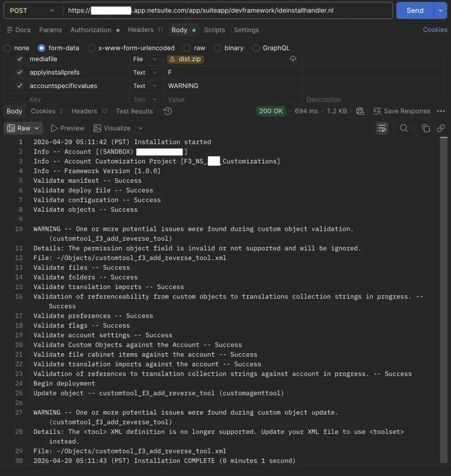This screenshot has height=476, width=451.
Task: Open the Visualize options dropdown arrow
Action: (x=141, y=128)
